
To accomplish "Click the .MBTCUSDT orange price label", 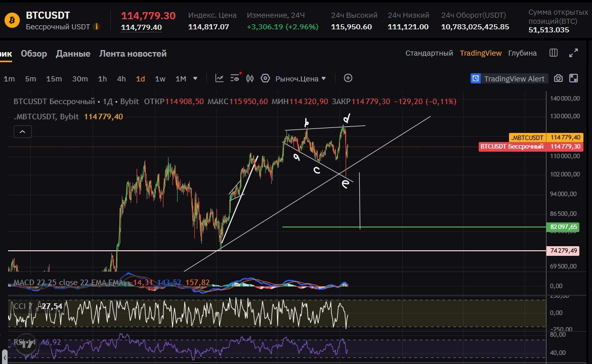I will coord(546,138).
